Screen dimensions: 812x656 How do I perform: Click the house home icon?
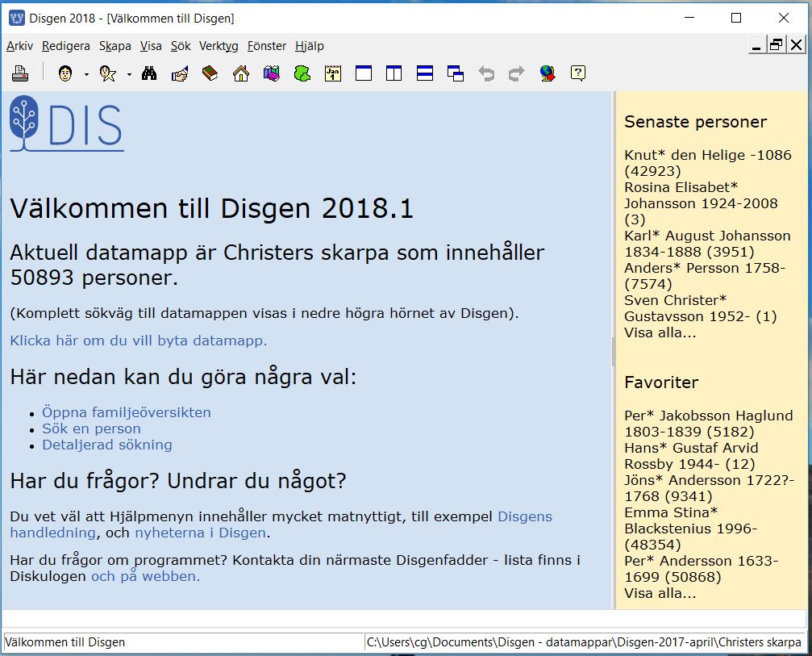coord(241,73)
